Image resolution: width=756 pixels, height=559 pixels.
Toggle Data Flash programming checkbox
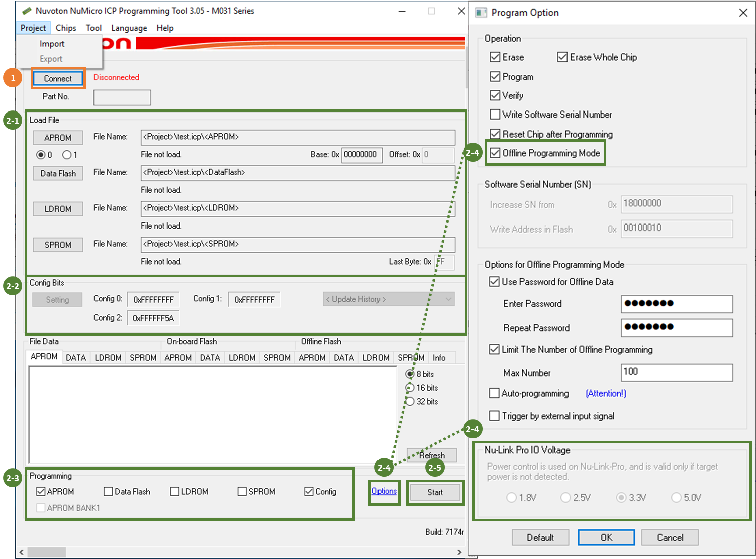point(108,492)
